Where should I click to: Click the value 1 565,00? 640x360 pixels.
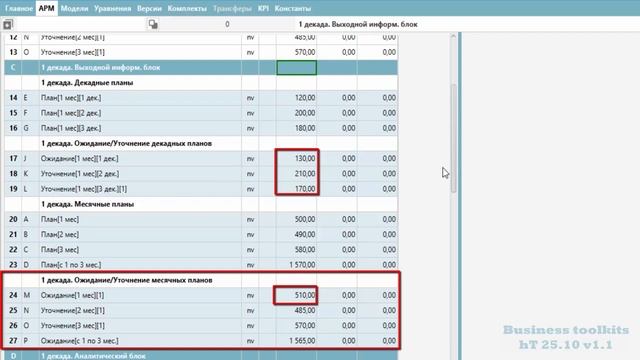pyautogui.click(x=302, y=341)
